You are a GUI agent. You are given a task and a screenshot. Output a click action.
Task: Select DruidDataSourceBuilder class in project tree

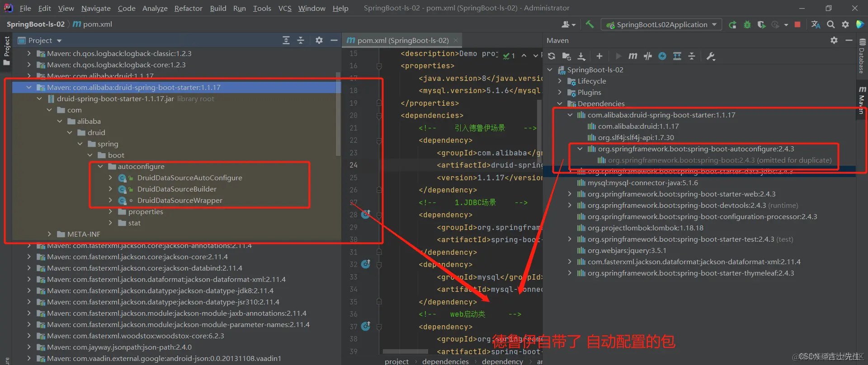[177, 189]
